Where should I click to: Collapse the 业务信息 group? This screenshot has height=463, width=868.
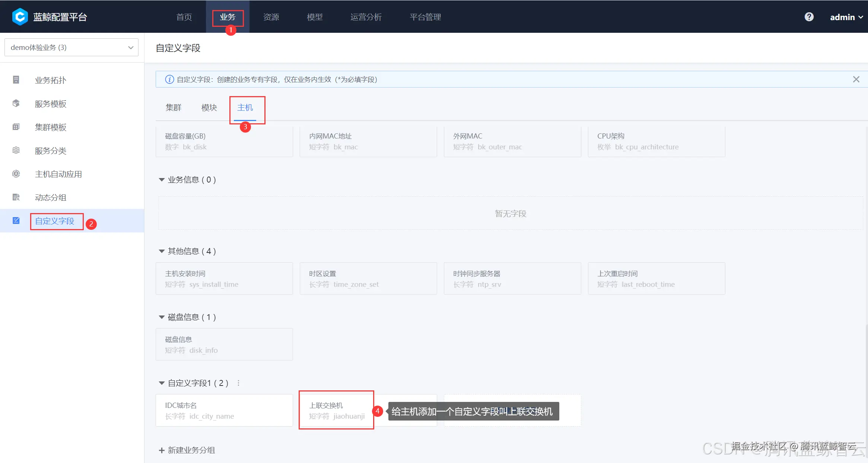(162, 180)
